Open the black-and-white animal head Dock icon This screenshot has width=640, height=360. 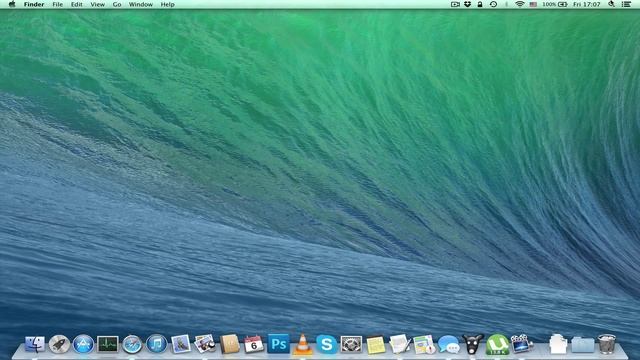[473, 344]
